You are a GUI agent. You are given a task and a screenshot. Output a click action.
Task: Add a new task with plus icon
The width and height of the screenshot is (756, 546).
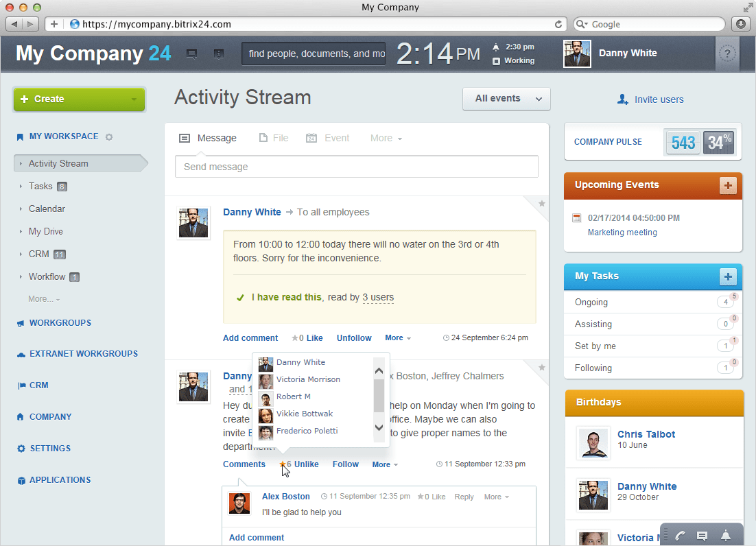728,276
